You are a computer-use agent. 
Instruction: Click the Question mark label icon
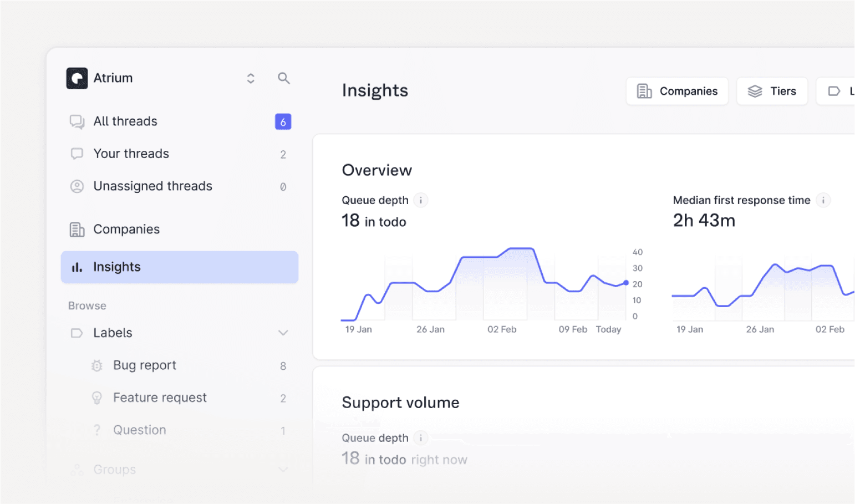tap(97, 430)
